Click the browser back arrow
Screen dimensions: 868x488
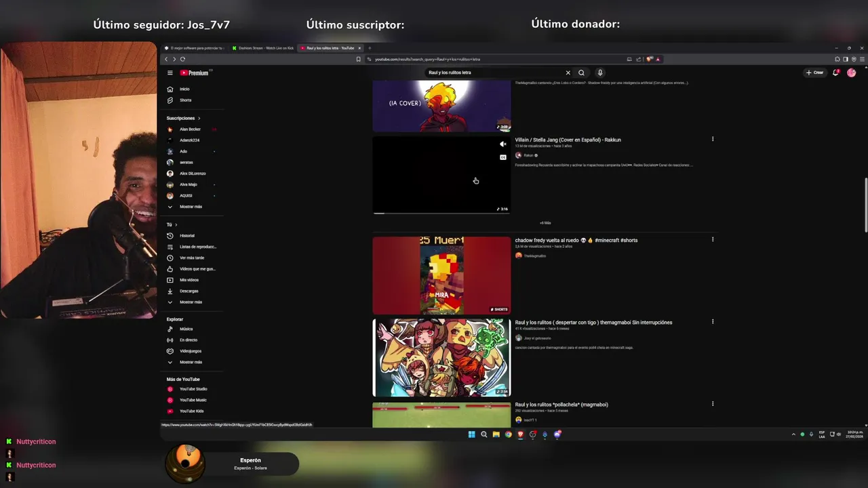pyautogui.click(x=166, y=59)
